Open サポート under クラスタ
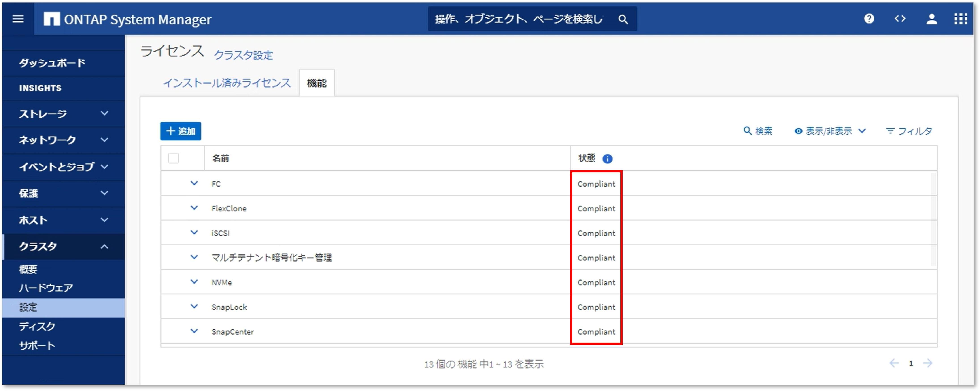The width and height of the screenshot is (980, 391). pyautogui.click(x=37, y=345)
